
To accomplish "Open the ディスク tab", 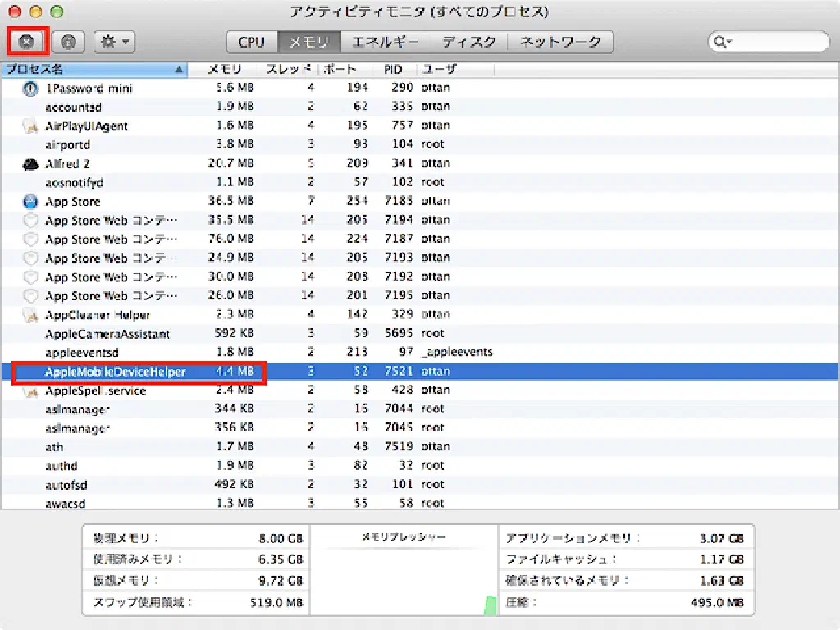I will (468, 42).
